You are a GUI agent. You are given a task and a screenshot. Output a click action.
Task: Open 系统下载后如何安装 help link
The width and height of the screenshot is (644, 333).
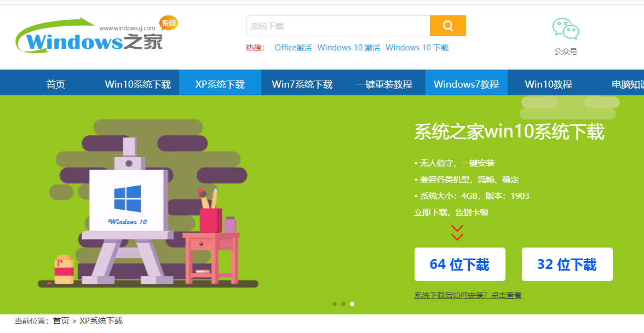click(x=468, y=295)
